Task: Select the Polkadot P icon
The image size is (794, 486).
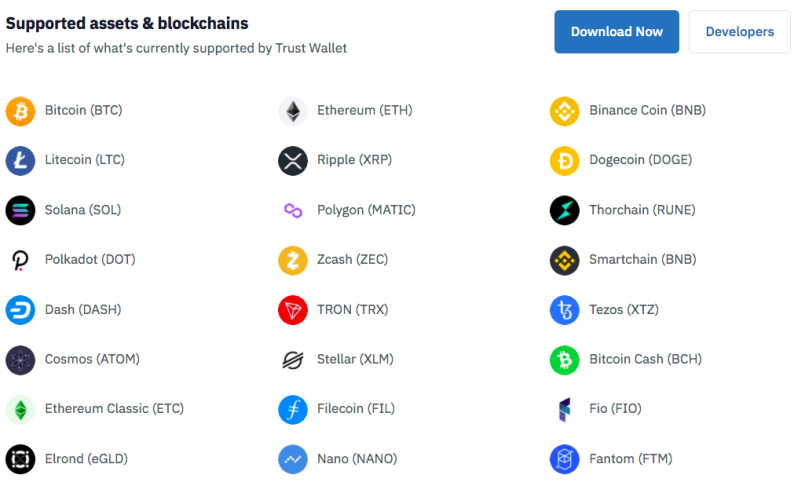Action: click(x=20, y=260)
